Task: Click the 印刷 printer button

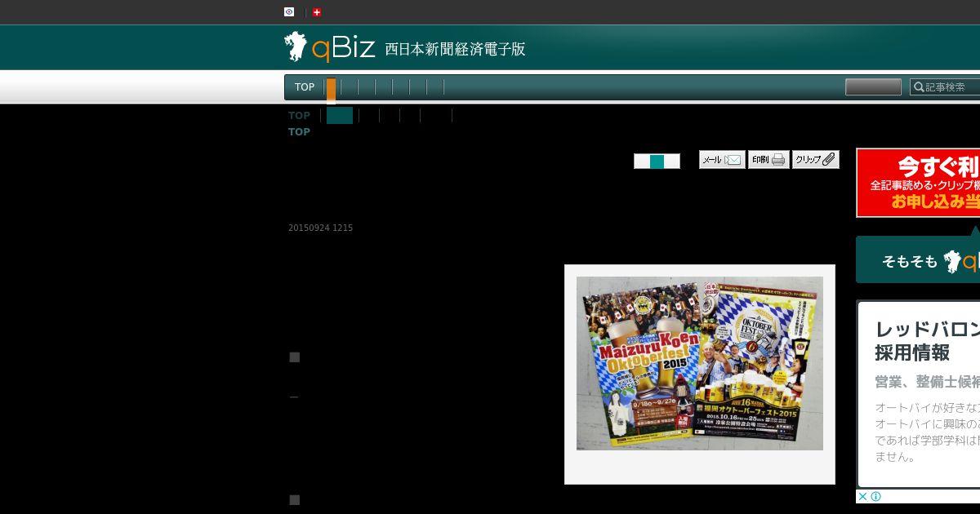Action: (768, 160)
